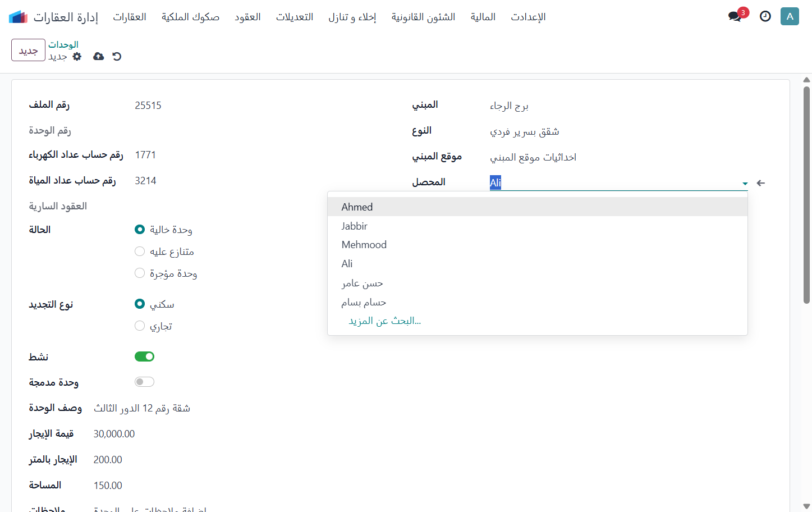Open the العقود menu
Image resolution: width=812 pixels, height=512 pixels.
click(x=247, y=17)
